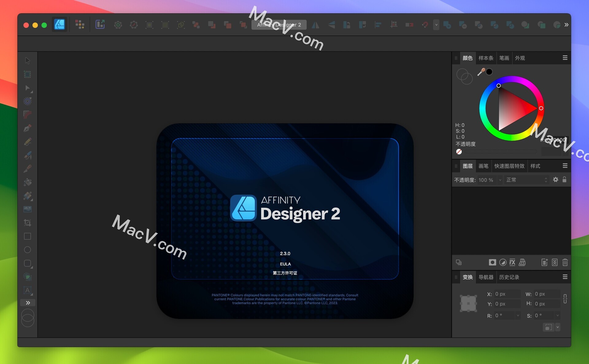Screen dimensions: 589x364
Task: Select the Frame Text tool
Action: pos(28,290)
